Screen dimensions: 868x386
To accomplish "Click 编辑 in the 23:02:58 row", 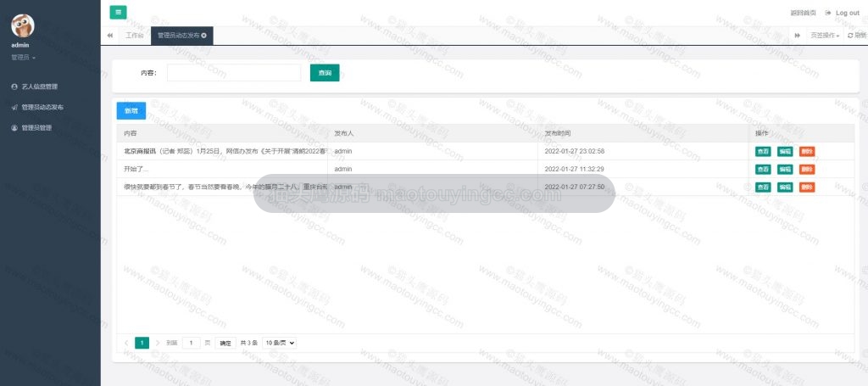I will (x=785, y=151).
